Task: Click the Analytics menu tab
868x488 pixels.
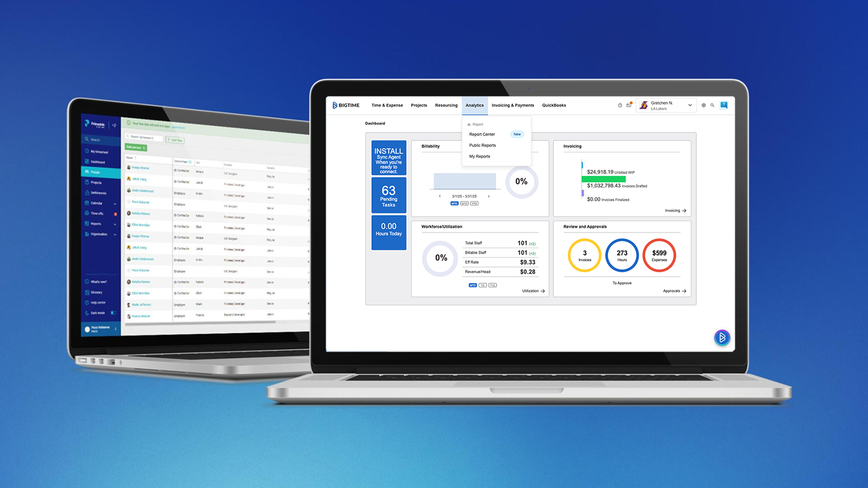Action: click(475, 105)
